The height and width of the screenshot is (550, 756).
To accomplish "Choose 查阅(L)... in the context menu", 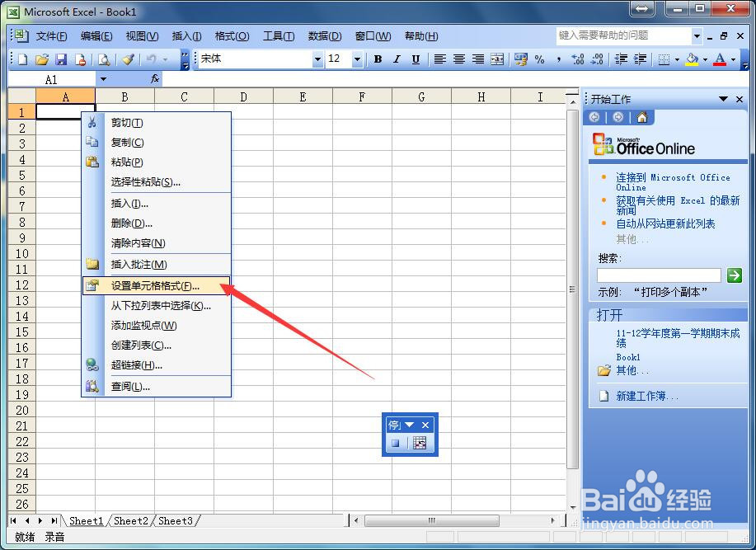I will click(x=156, y=386).
